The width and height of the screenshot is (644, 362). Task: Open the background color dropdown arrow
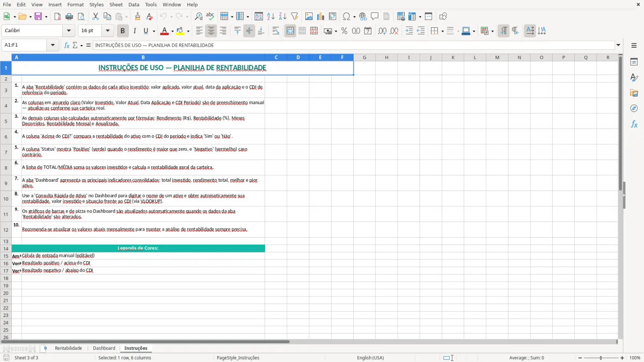188,31
